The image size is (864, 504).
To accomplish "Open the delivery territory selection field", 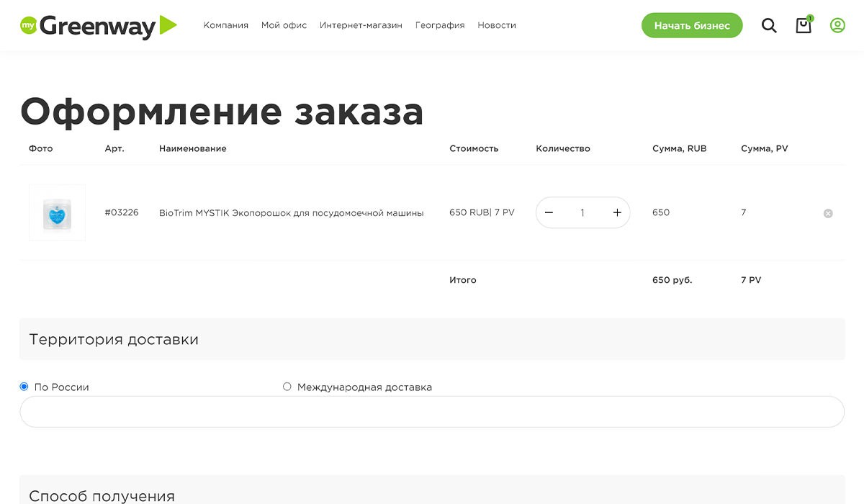I will point(432,411).
